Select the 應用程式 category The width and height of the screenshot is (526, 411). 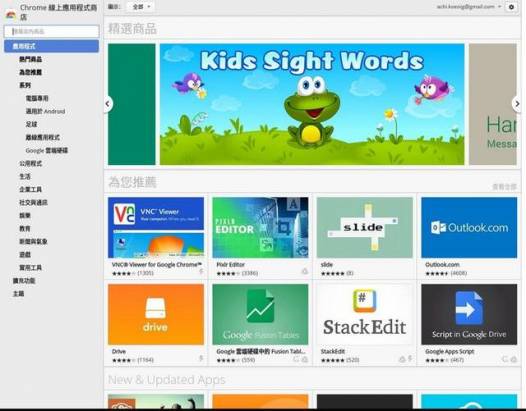pos(52,46)
